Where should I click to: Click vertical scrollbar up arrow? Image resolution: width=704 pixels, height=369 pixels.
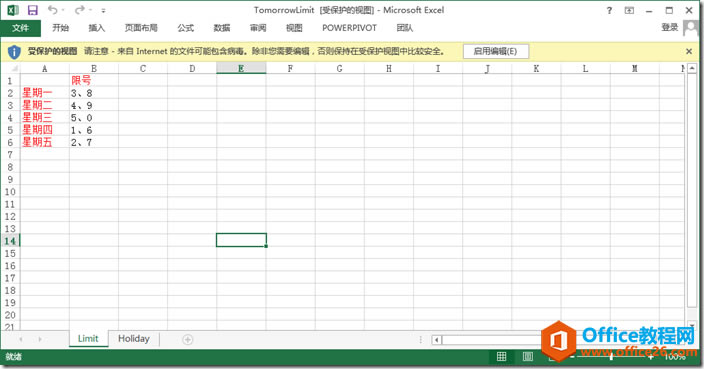pyautogui.click(x=692, y=69)
